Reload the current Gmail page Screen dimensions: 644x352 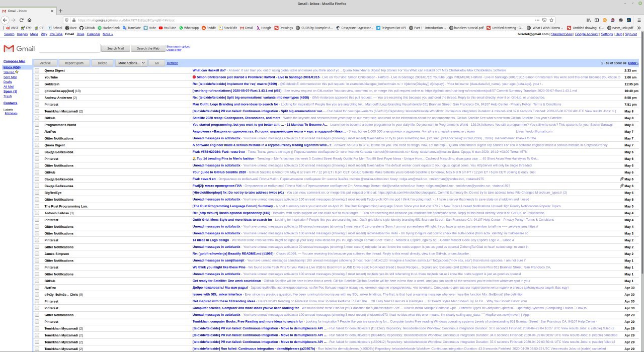click(x=22, y=20)
